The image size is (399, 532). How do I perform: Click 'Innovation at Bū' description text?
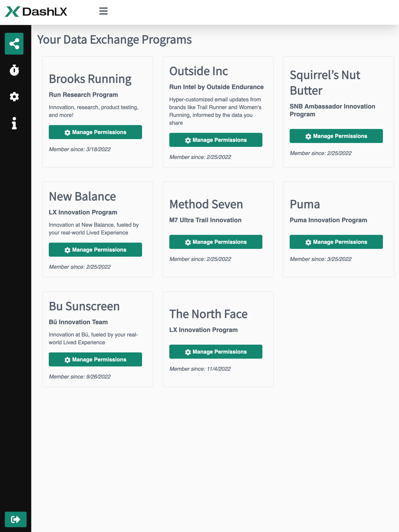pos(93,339)
